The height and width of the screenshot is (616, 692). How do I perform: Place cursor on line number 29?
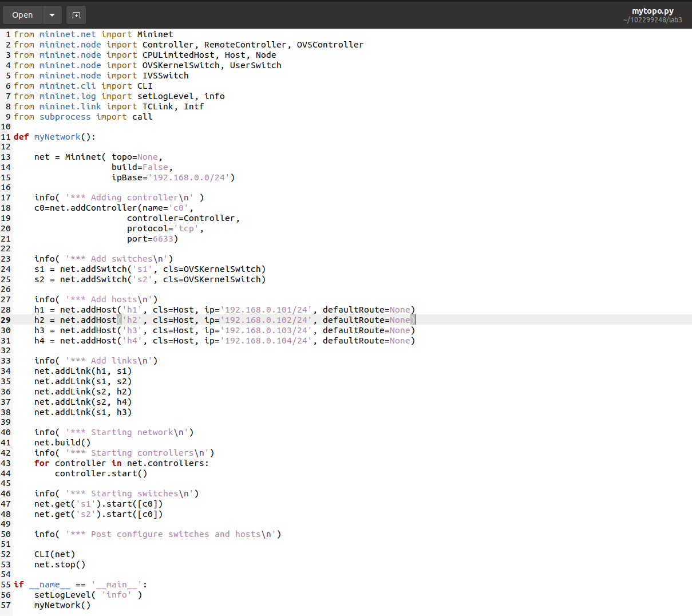tap(6, 320)
